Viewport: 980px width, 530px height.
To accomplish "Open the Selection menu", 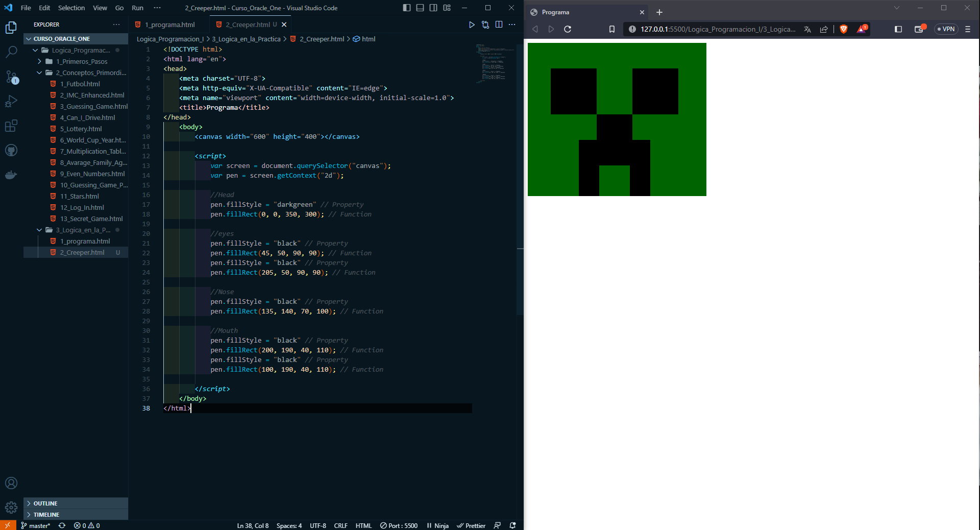I will (x=71, y=8).
